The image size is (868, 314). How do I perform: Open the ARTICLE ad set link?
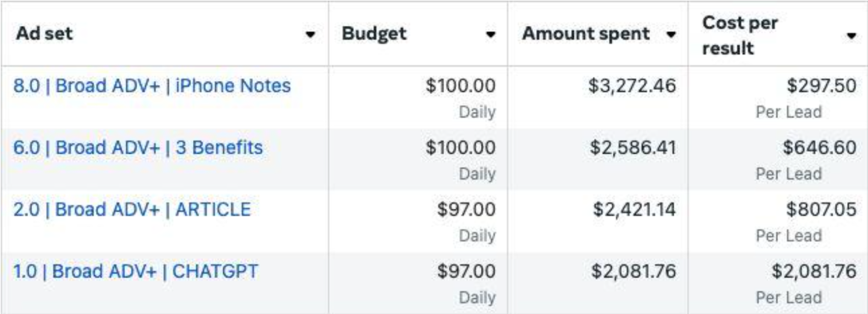tap(132, 210)
